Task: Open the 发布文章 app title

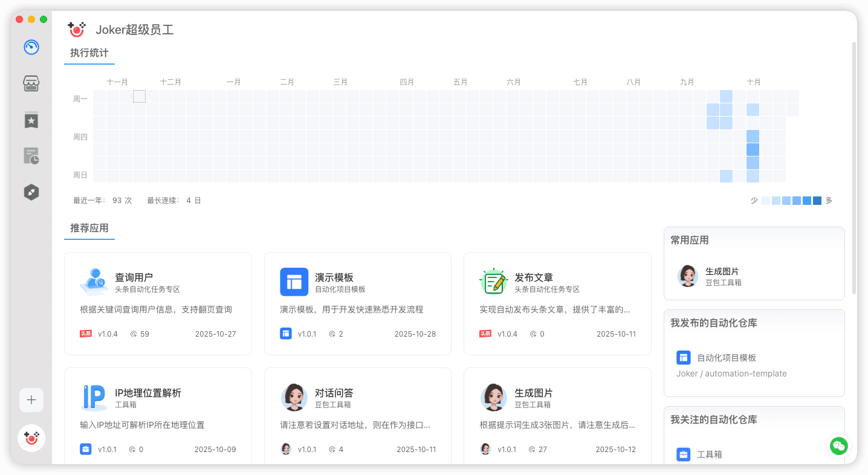Action: pyautogui.click(x=534, y=277)
